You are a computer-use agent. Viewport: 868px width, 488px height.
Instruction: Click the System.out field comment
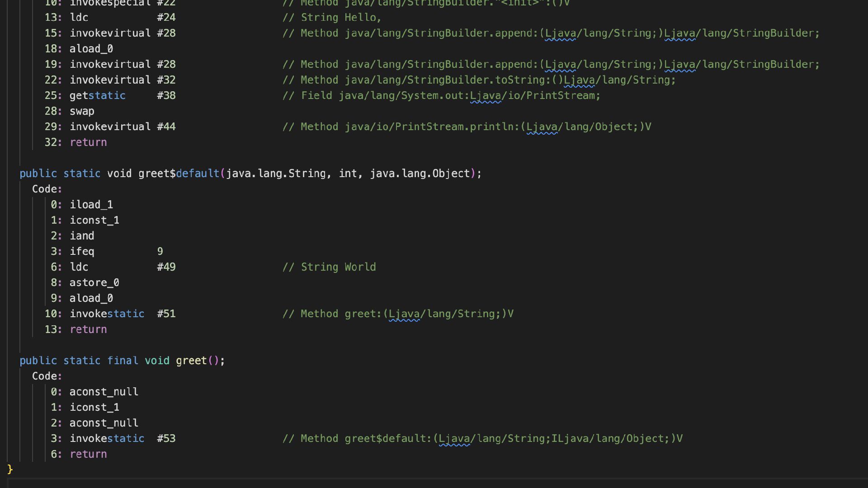[441, 96]
